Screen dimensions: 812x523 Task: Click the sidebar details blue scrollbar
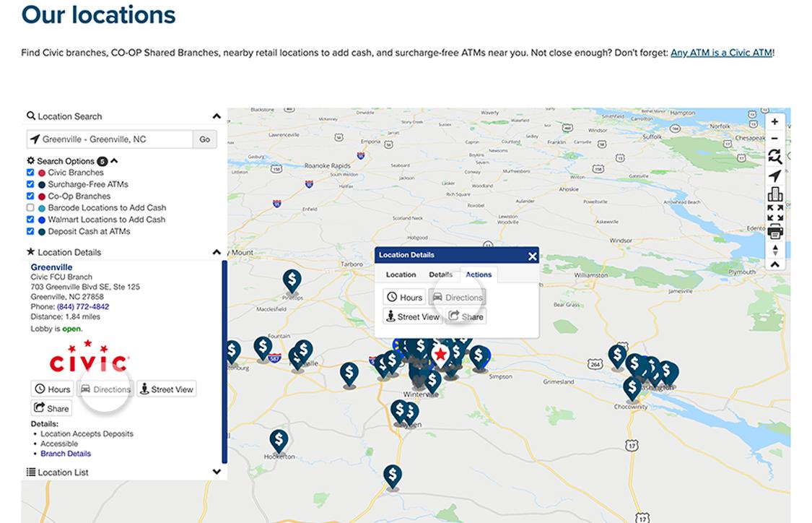tap(224, 361)
